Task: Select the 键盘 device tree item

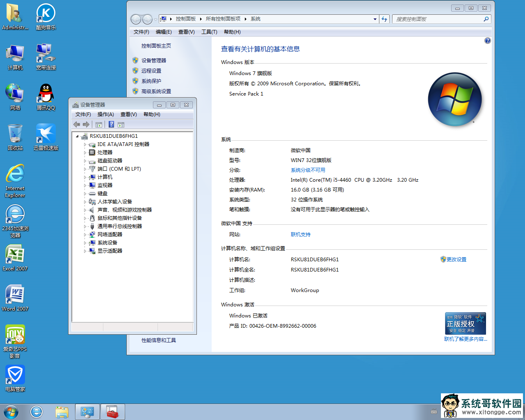Action: [103, 194]
